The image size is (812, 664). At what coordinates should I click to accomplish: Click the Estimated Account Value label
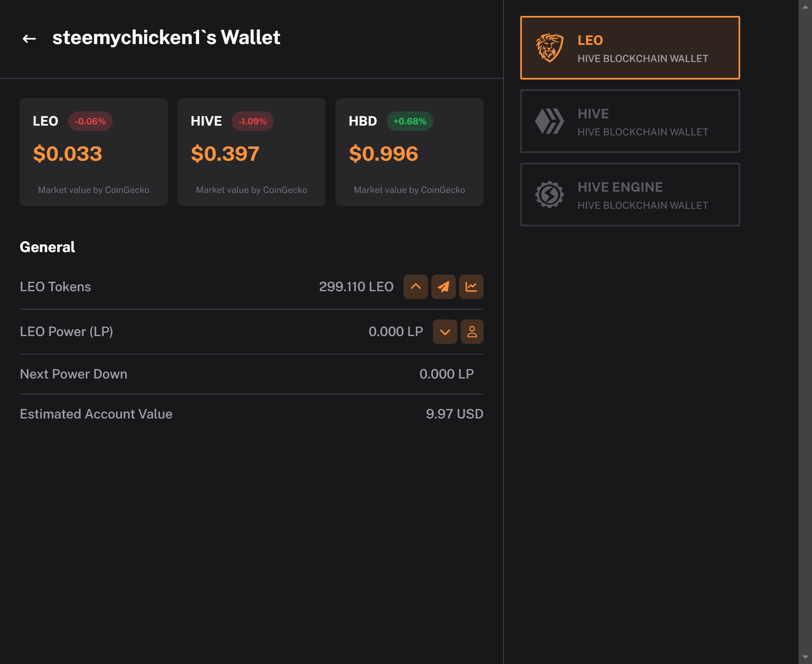click(96, 414)
